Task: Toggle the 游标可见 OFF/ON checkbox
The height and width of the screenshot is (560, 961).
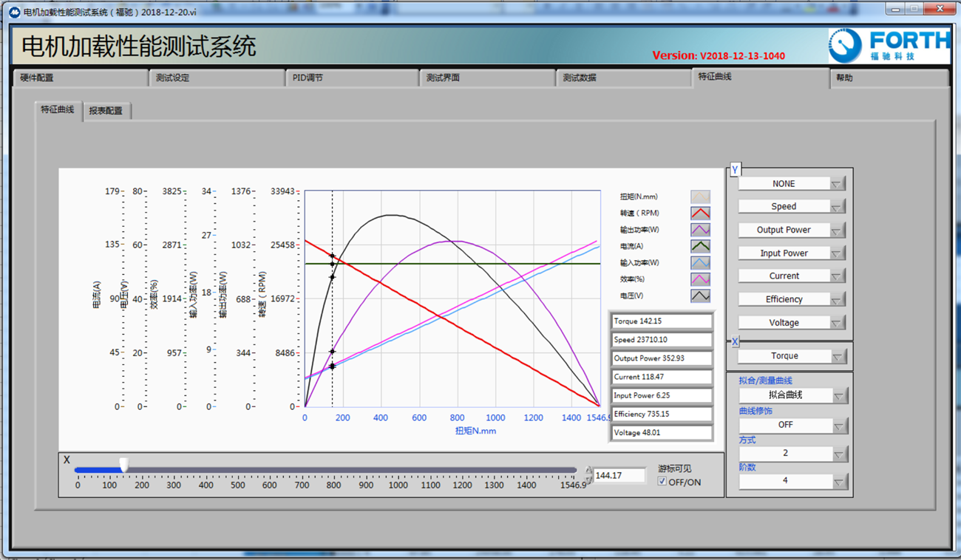Action: pos(662,482)
